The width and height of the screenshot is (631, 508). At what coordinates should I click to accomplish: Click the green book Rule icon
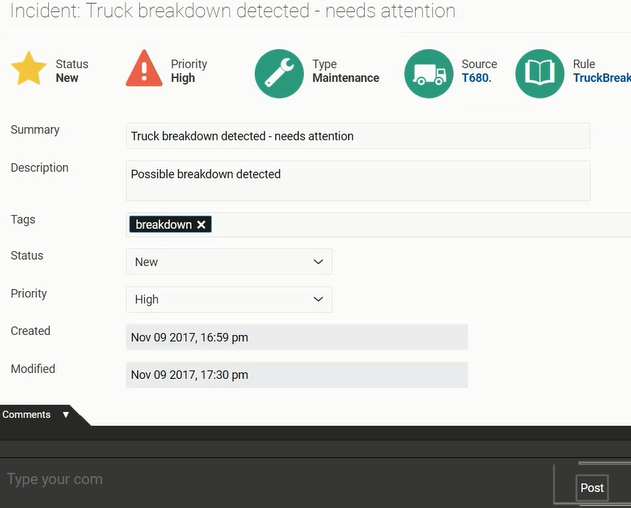(540, 73)
